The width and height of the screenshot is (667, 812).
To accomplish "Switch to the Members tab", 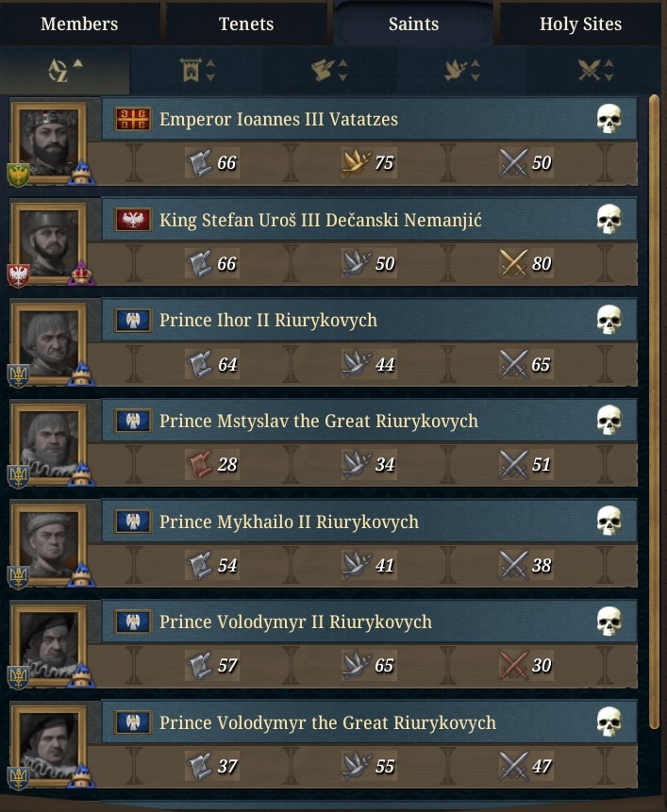I will point(79,24).
